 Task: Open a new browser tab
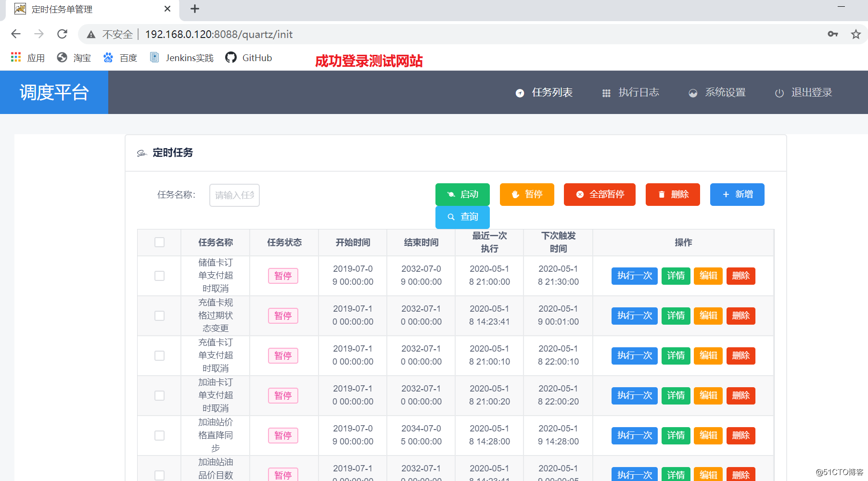point(195,9)
